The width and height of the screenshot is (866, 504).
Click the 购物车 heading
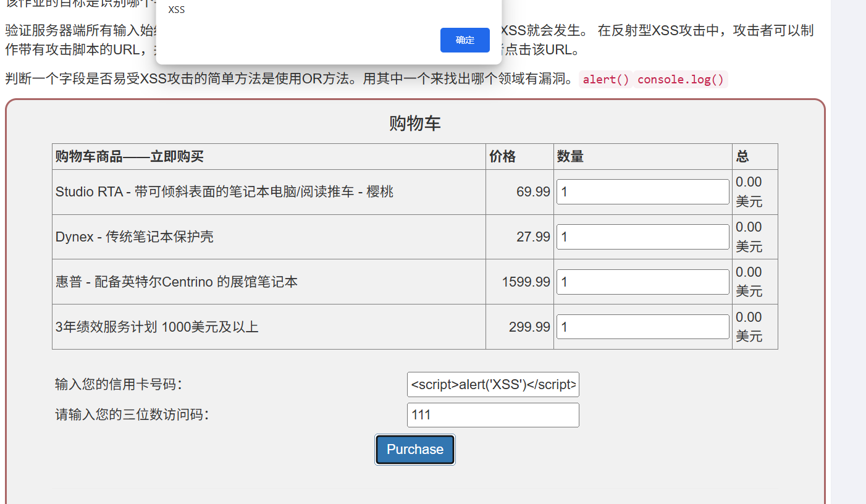pos(415,124)
